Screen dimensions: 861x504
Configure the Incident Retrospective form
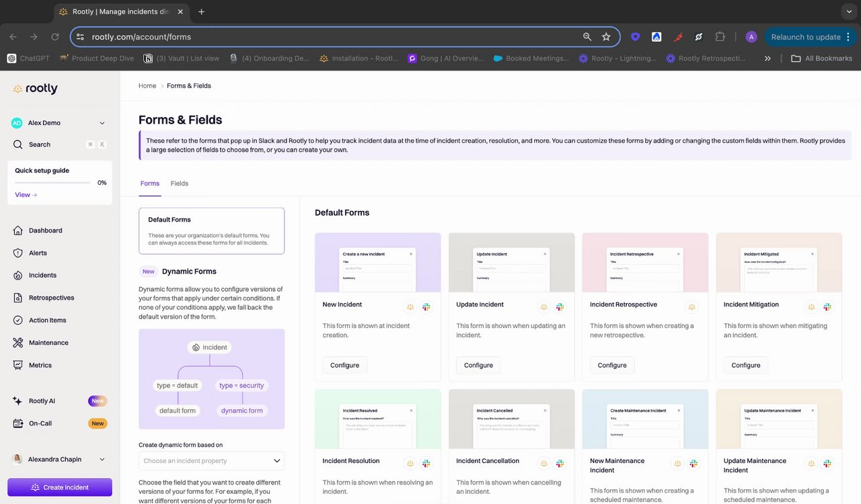coord(612,366)
